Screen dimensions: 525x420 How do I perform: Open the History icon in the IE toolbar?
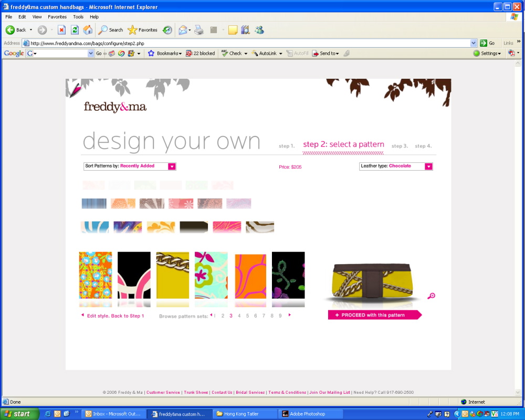click(167, 30)
